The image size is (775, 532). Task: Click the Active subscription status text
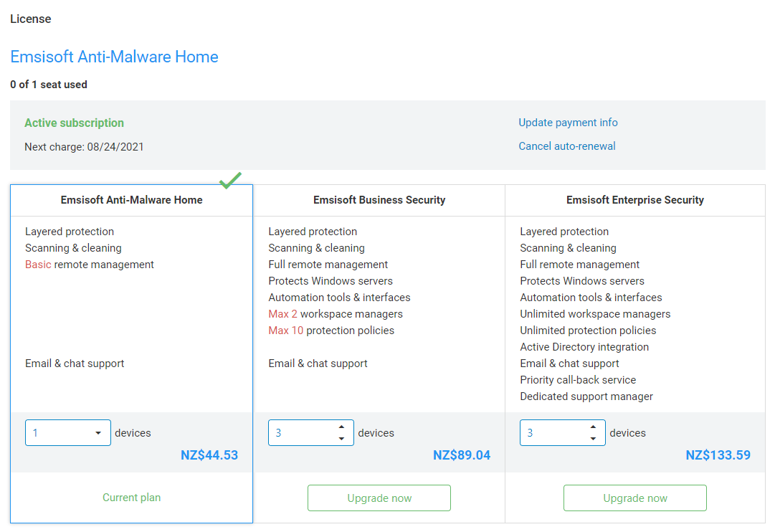[74, 122]
